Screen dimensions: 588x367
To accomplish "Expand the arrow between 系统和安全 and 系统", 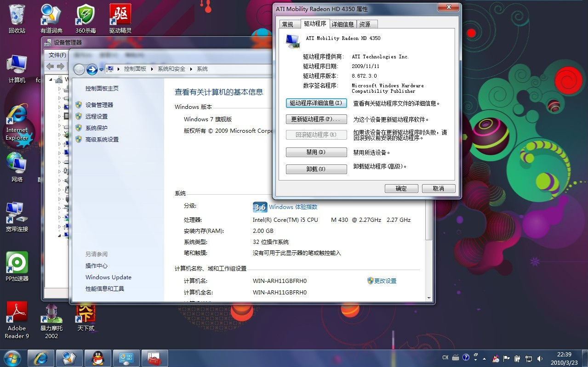I will [x=191, y=69].
